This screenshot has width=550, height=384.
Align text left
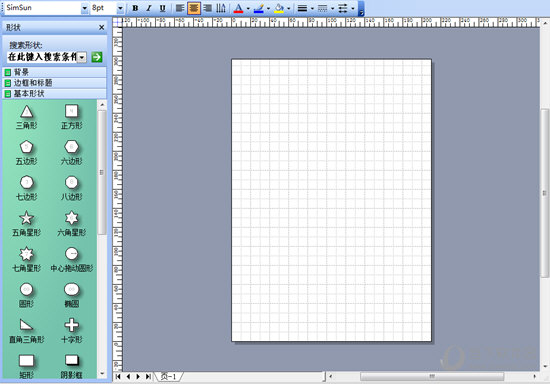[x=180, y=8]
